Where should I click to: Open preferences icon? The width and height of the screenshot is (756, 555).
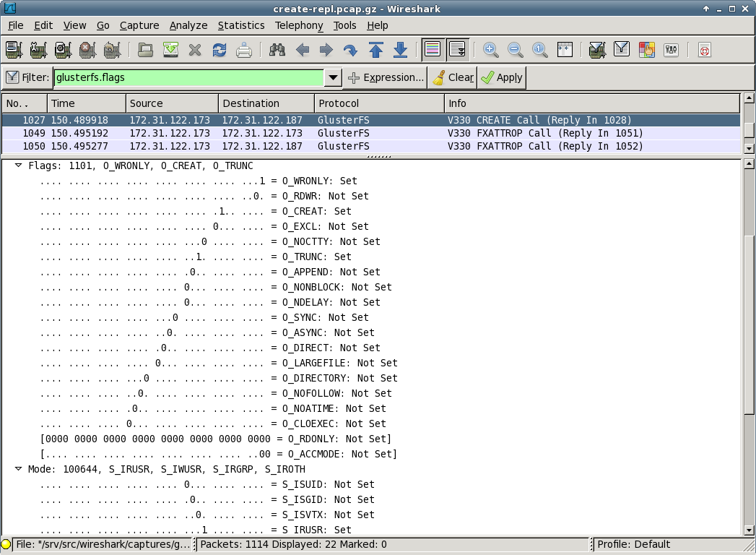(671, 50)
